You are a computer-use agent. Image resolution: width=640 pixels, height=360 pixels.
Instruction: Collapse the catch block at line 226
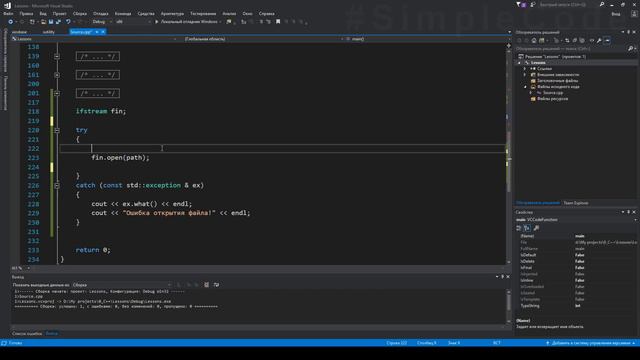(57, 185)
